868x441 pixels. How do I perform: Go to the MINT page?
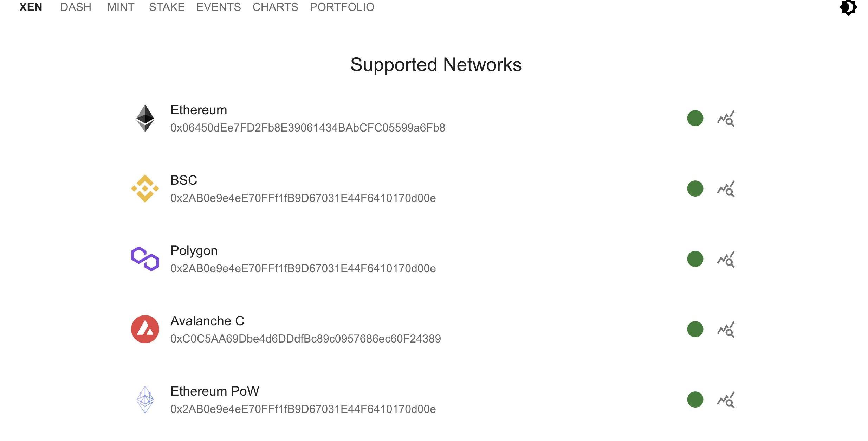[x=121, y=7]
